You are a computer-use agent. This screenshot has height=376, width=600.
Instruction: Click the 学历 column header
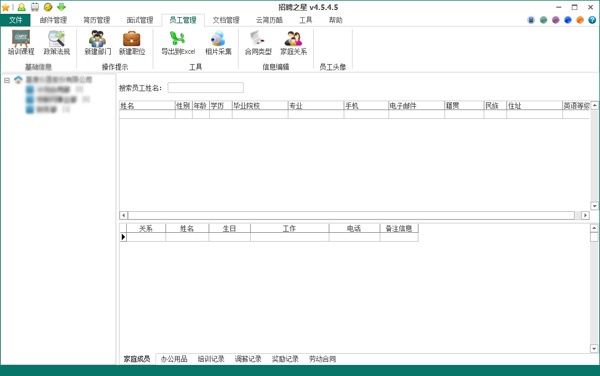click(220, 106)
